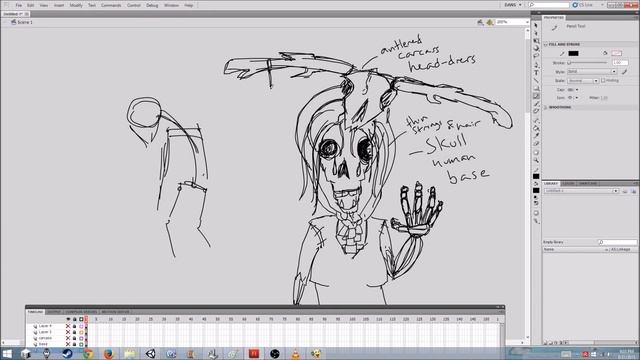Image resolution: width=640 pixels, height=360 pixels.
Task: Open the Cap style dropdown
Action: [x=573, y=89]
